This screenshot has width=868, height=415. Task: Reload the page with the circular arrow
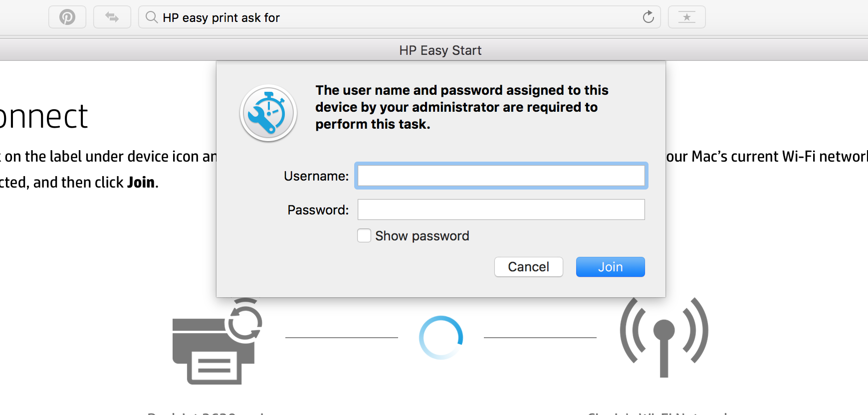(x=648, y=17)
